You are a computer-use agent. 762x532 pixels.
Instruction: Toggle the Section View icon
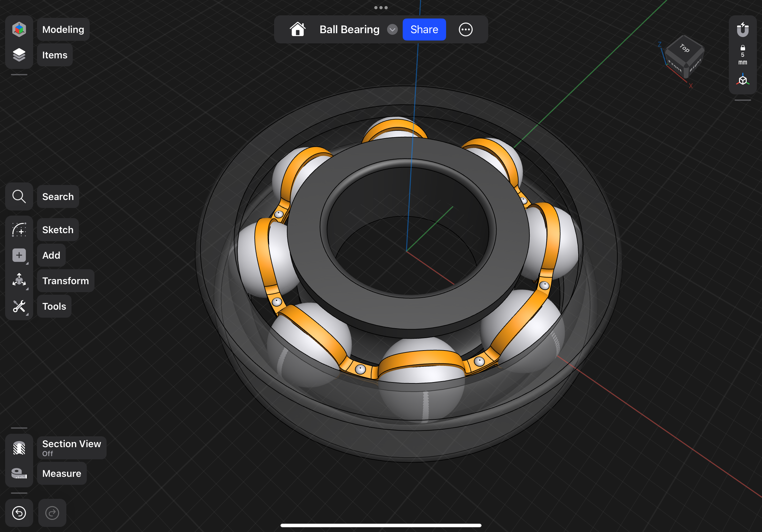(x=19, y=448)
